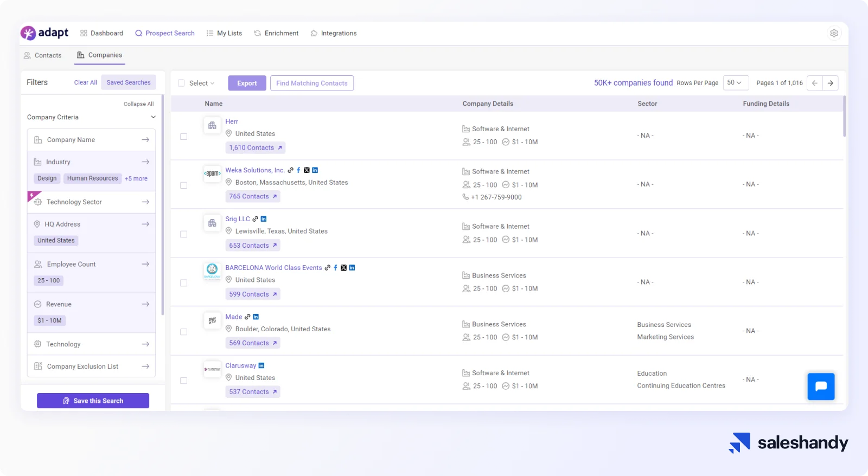This screenshot has height=476, width=868.
Task: Open Herr 1,610 Contacts link
Action: tap(256, 147)
